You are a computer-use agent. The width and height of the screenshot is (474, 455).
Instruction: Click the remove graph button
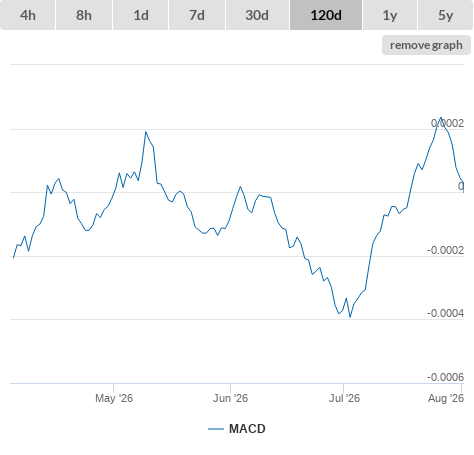point(426,45)
